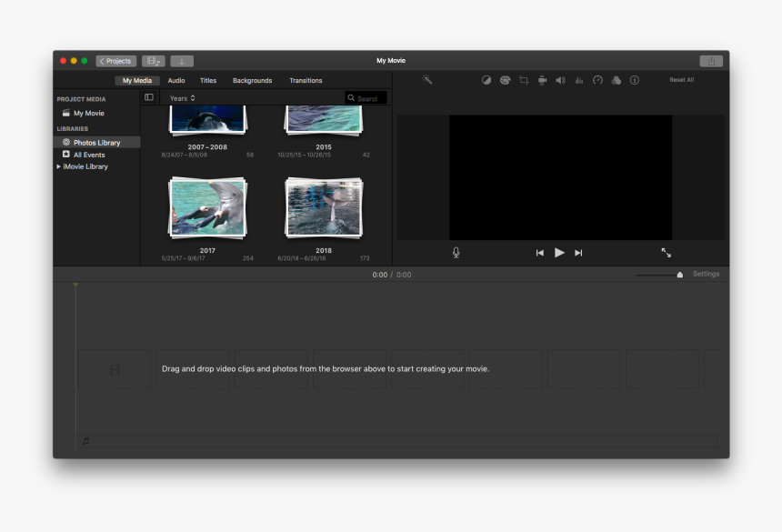Go back to Projects
Screen dimensions: 782x532
click(x=115, y=61)
